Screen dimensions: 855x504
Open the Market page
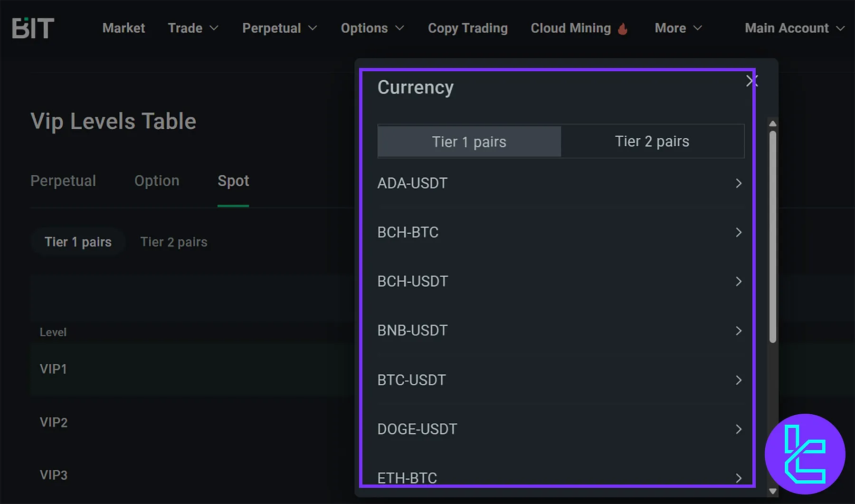123,28
